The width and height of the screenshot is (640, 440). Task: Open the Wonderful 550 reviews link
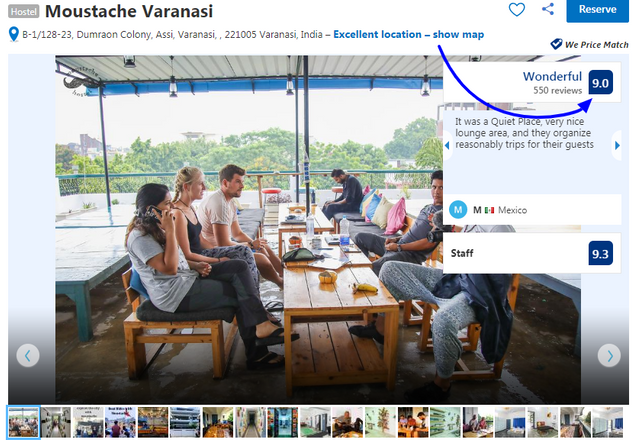click(552, 82)
